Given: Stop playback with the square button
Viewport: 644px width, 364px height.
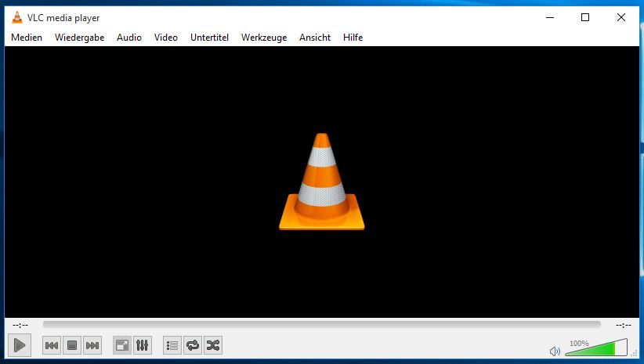Looking at the screenshot, I should point(72,345).
